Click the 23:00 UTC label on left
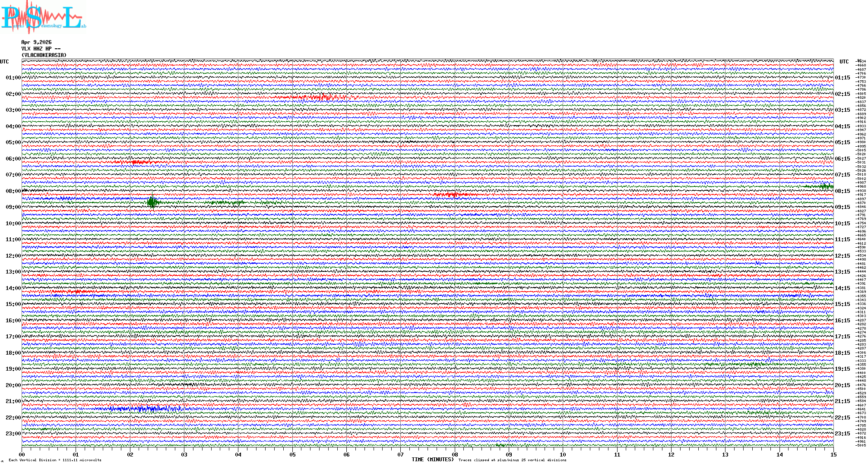868x466 pixels. 13,434
